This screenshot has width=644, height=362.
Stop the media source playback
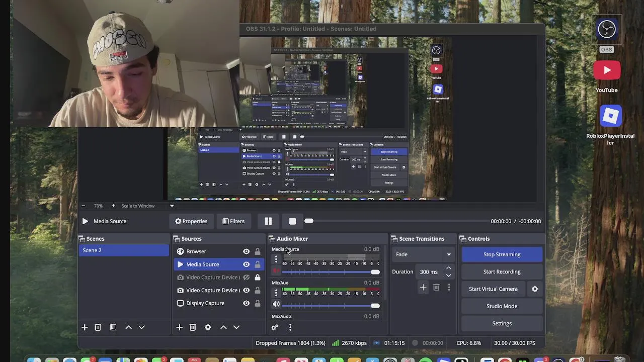pos(292,221)
